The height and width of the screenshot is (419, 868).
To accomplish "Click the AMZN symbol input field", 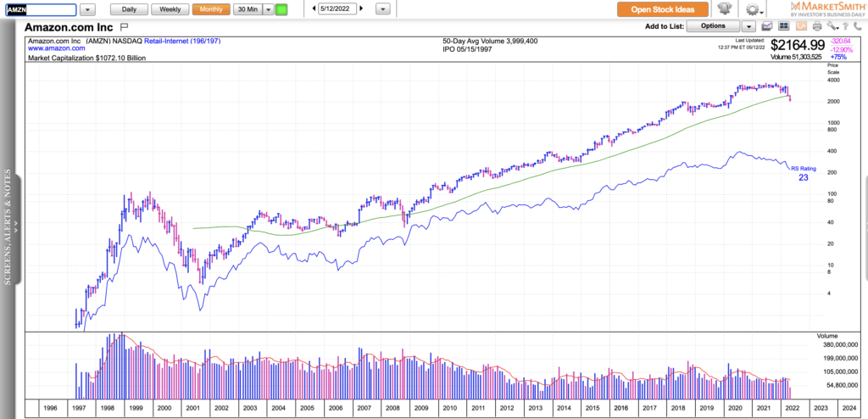I will point(41,9).
